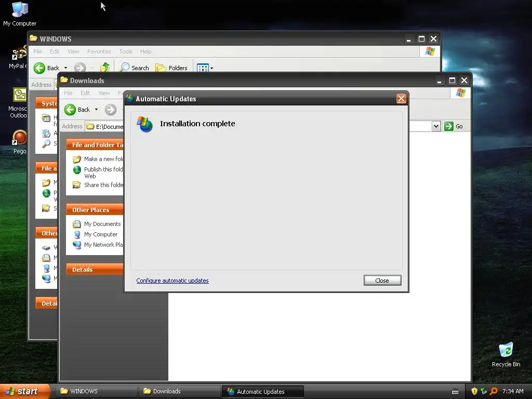Select Automatic Updates taskbar button
532x399 pixels.
262,392
